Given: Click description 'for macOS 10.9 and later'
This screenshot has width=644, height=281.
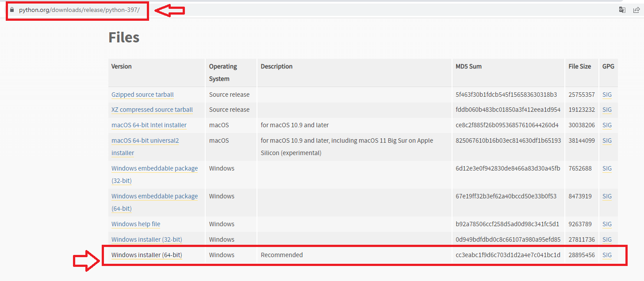Looking at the screenshot, I should pos(295,125).
